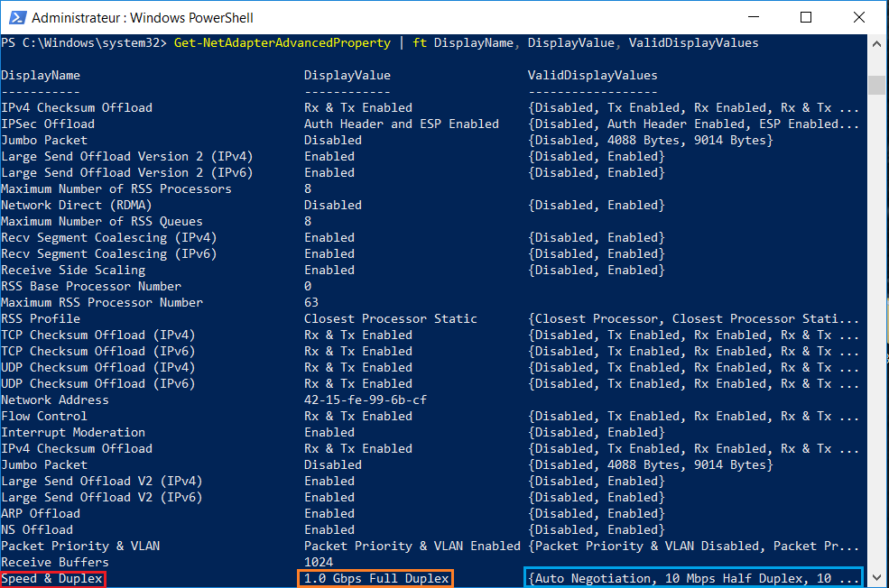Maximize the PowerShell window
The height and width of the screenshot is (588, 889).
tap(806, 17)
